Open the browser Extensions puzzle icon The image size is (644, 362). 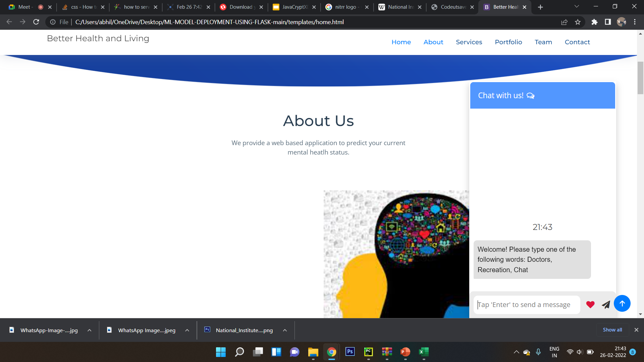click(x=595, y=22)
